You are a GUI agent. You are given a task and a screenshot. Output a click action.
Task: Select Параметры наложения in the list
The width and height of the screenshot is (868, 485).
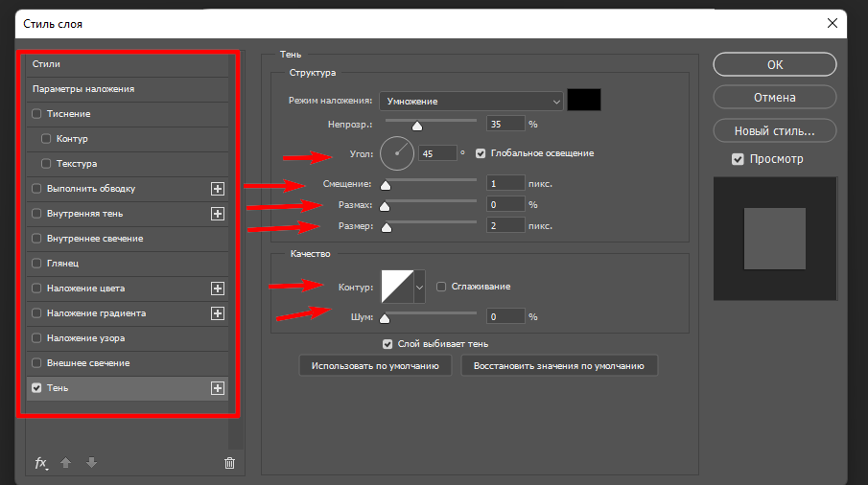128,89
